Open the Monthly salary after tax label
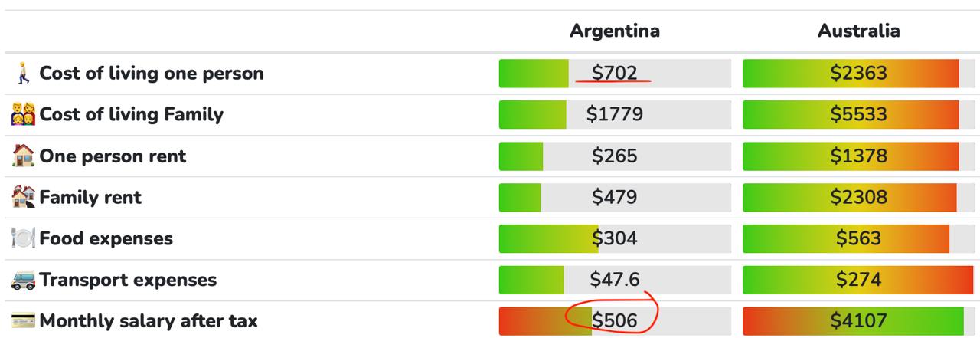980x338 pixels. tap(149, 321)
